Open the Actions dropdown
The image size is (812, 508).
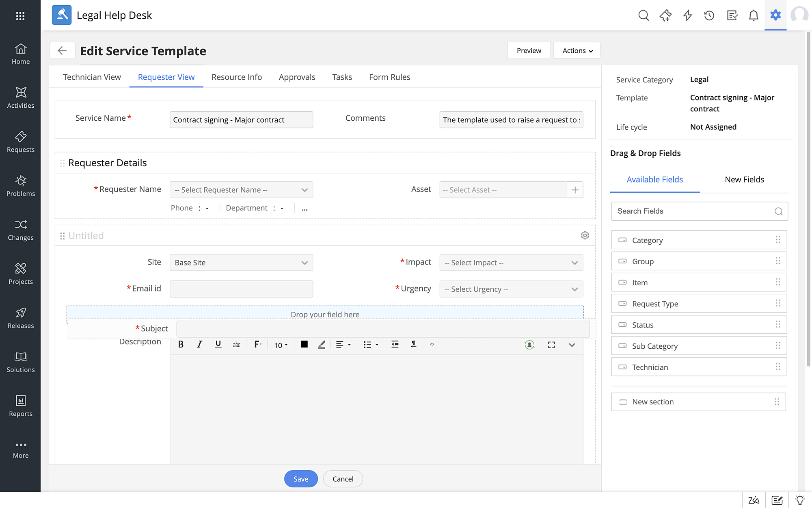(x=577, y=50)
